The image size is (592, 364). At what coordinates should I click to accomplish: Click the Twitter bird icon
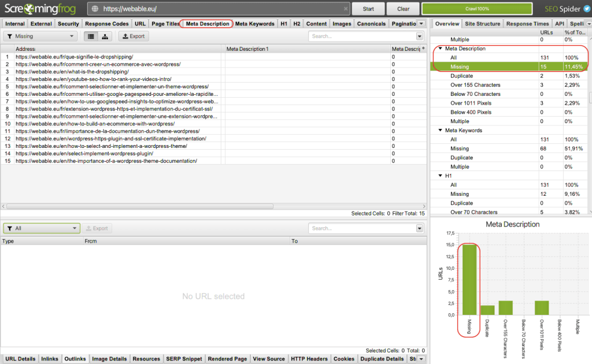coord(587,9)
